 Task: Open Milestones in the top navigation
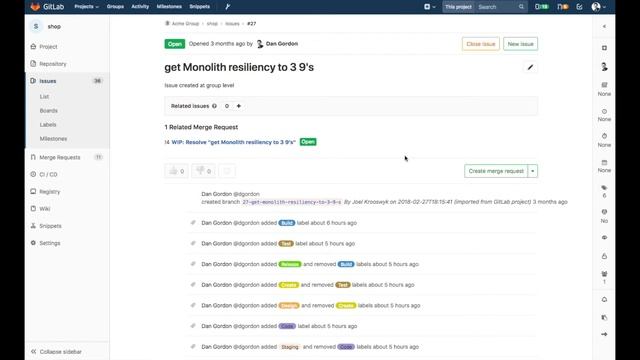pyautogui.click(x=169, y=7)
